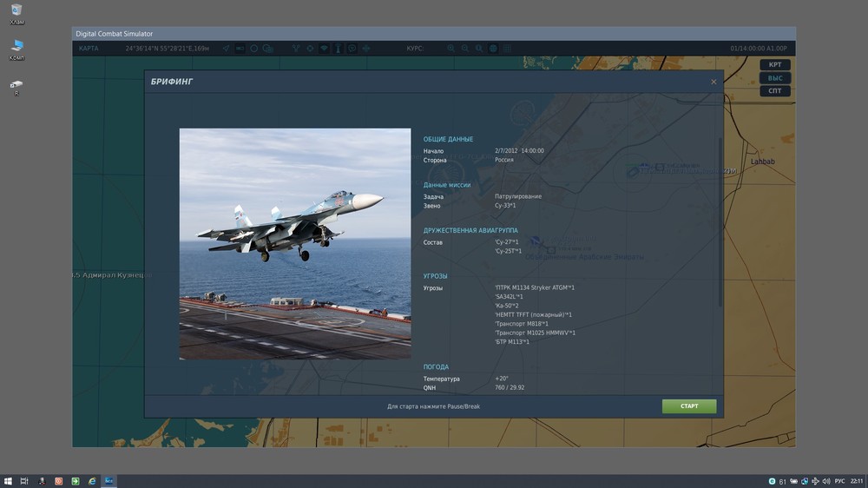Open the Хлам desktop recycle bin icon
Image resolution: width=868 pixels, height=488 pixels.
click(16, 10)
